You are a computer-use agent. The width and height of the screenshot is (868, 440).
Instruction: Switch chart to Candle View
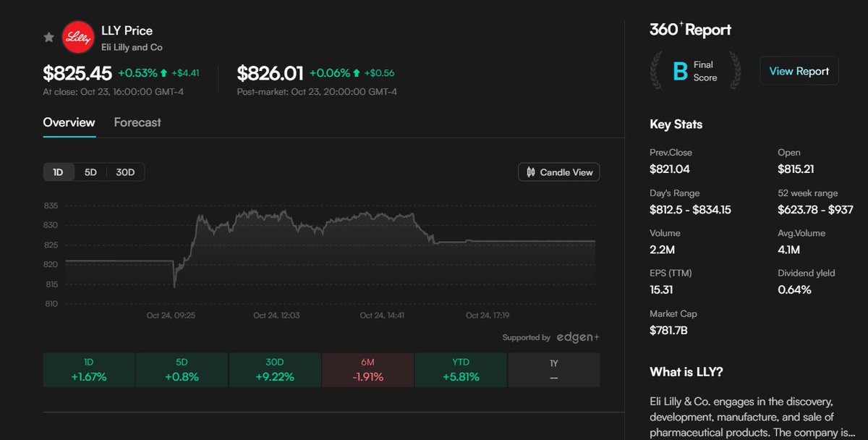click(559, 172)
